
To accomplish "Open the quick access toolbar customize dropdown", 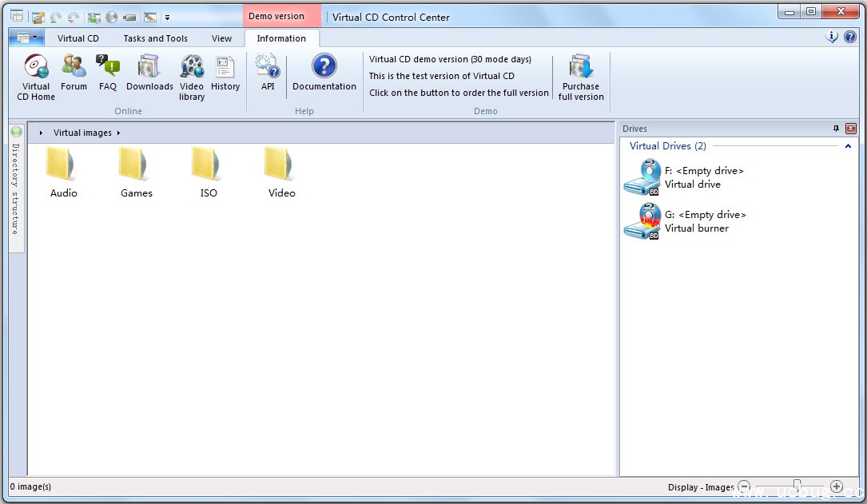I will [168, 17].
